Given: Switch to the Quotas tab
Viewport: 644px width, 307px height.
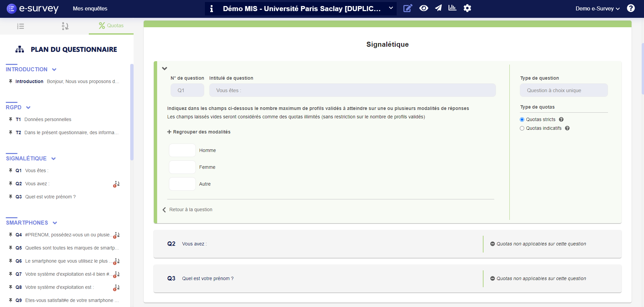Looking at the screenshot, I should [111, 26].
